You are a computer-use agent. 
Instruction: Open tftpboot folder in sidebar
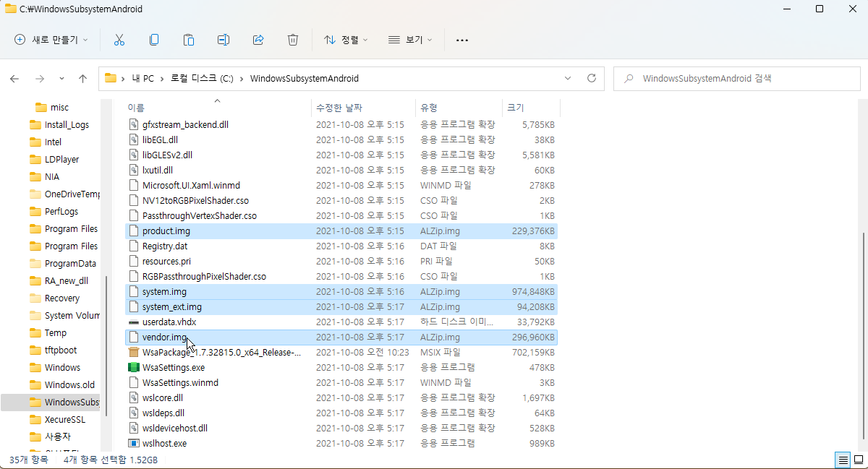(x=60, y=350)
